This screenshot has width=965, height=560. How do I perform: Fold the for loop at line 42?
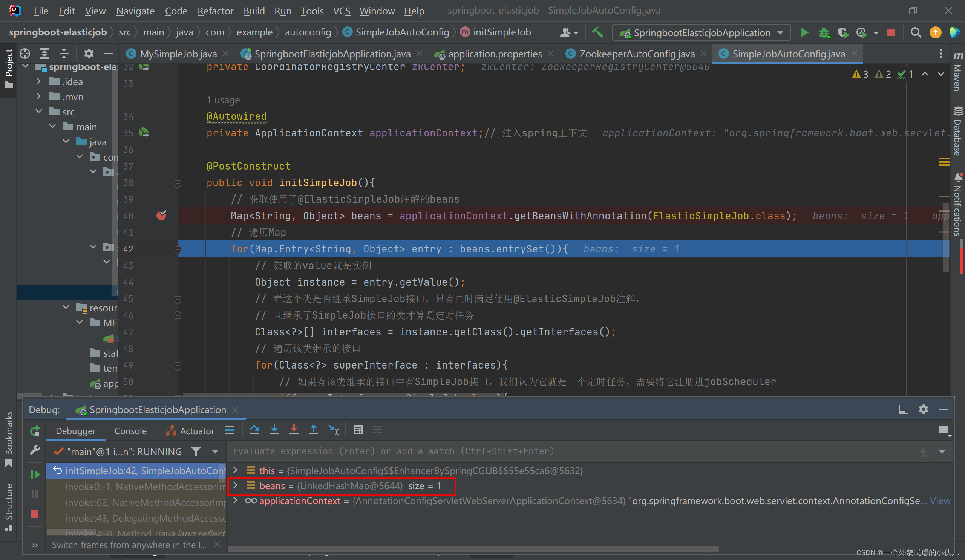[178, 249]
